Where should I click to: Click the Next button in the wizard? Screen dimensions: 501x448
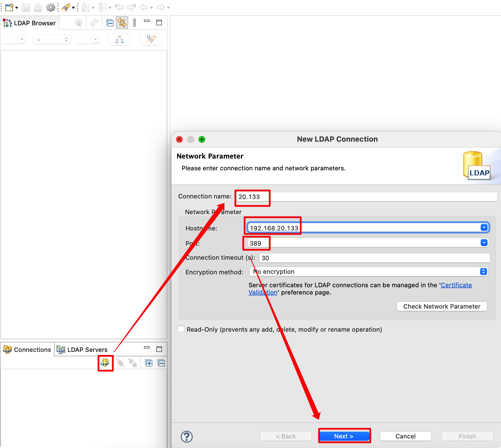(344, 436)
